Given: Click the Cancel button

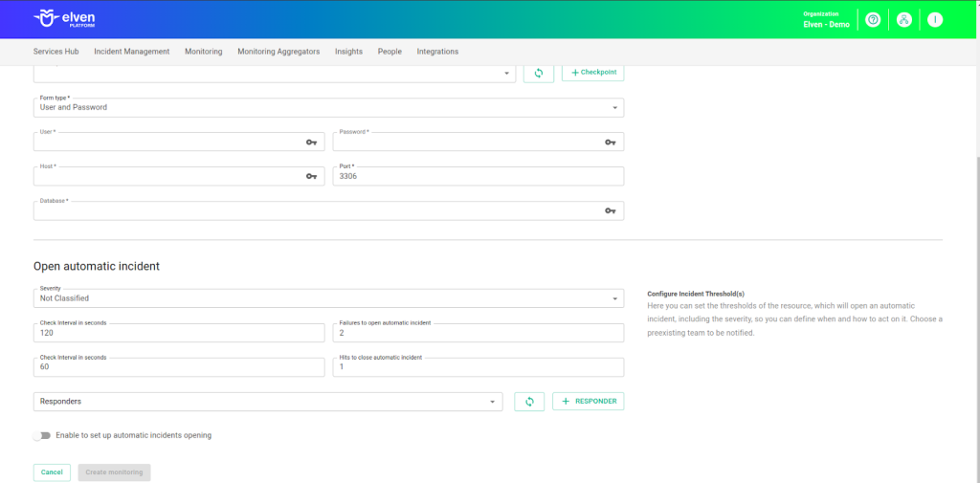Looking at the screenshot, I should tap(52, 472).
